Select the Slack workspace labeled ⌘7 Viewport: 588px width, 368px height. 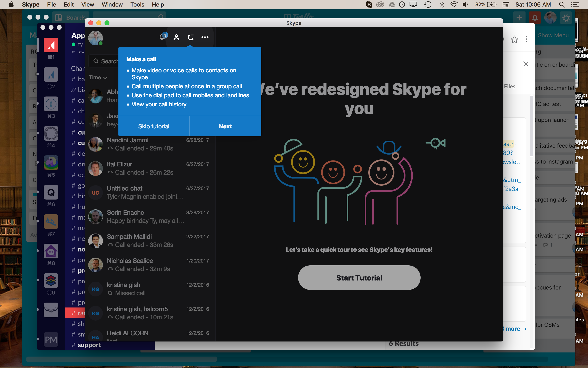coord(51,222)
